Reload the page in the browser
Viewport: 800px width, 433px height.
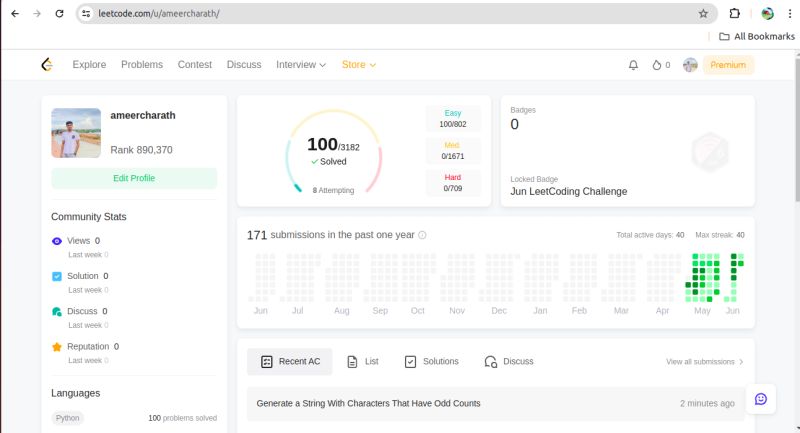(60, 14)
